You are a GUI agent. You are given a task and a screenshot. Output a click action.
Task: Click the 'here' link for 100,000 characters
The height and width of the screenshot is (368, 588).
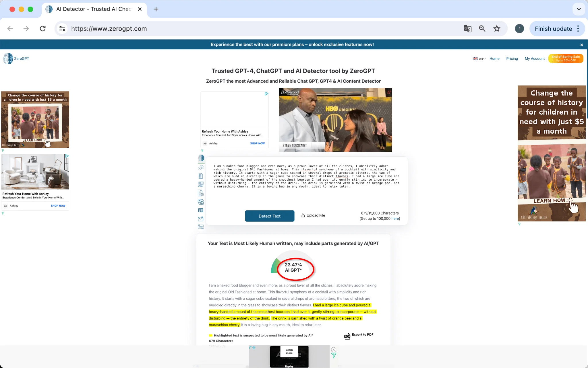tap(395, 219)
